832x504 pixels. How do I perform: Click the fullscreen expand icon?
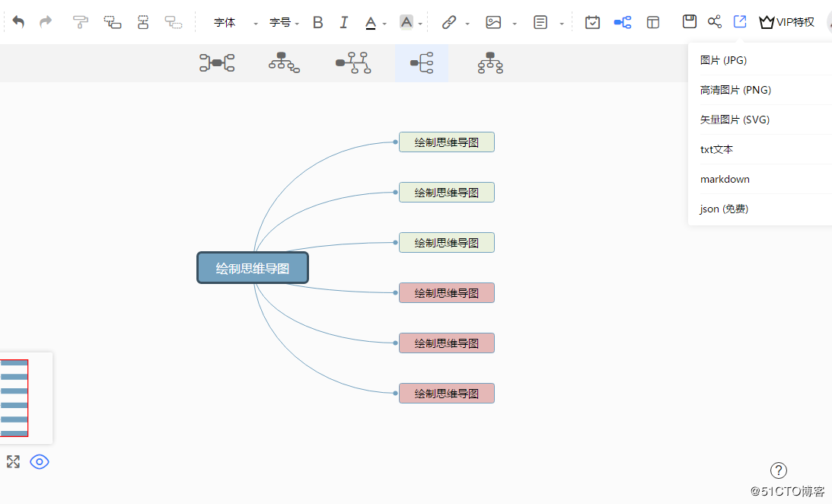coord(13,461)
